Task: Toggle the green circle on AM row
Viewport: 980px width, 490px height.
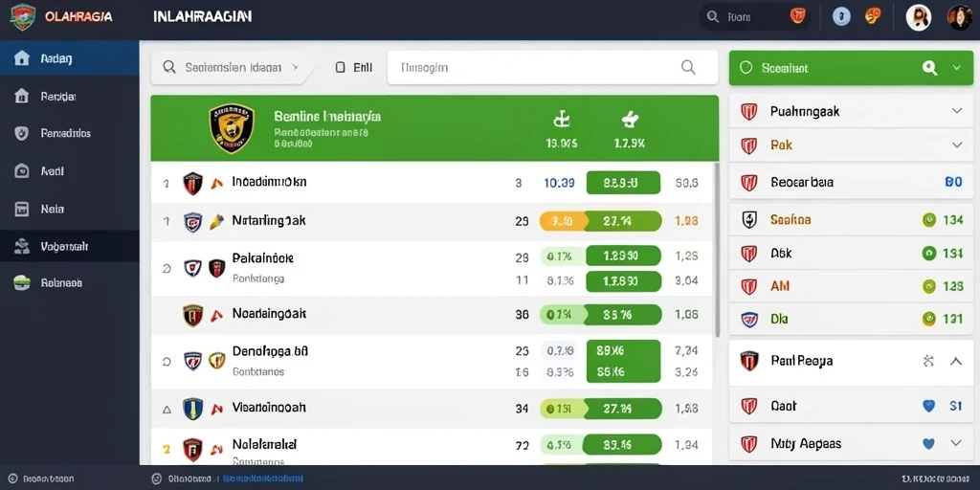Action: pos(928,286)
